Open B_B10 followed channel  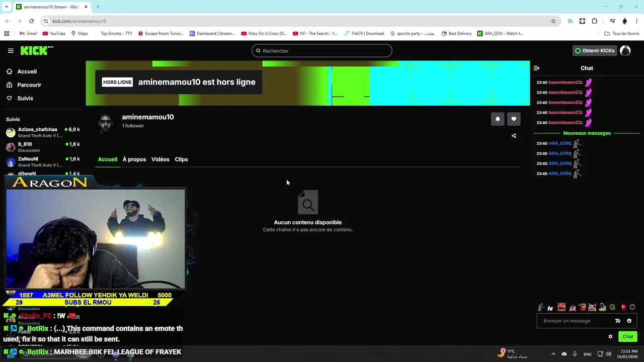coord(43,147)
